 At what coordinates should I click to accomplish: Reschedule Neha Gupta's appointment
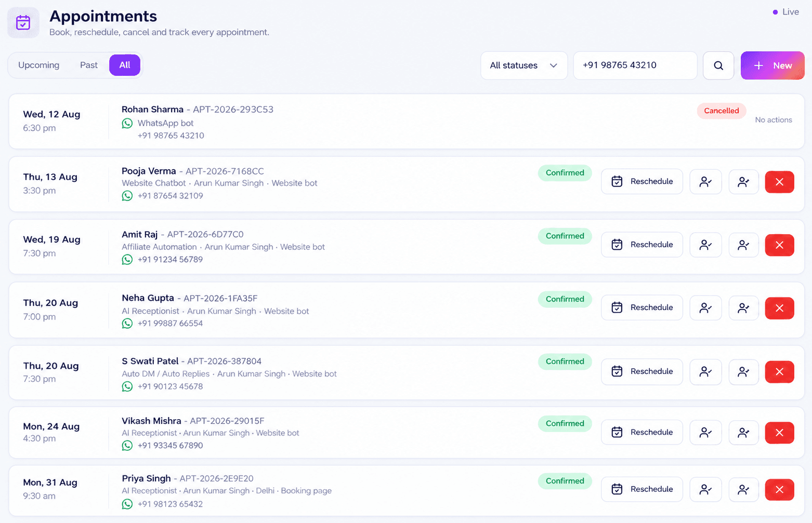(x=642, y=308)
